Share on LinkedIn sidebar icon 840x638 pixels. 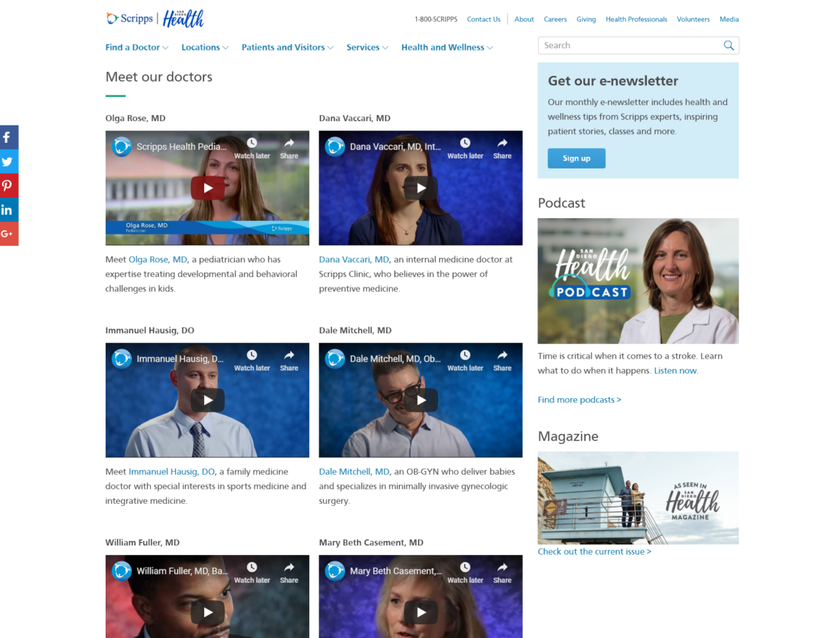click(x=9, y=210)
